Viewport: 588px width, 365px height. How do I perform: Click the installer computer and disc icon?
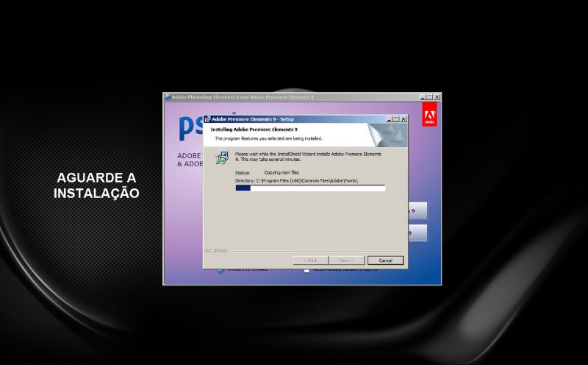point(222,157)
